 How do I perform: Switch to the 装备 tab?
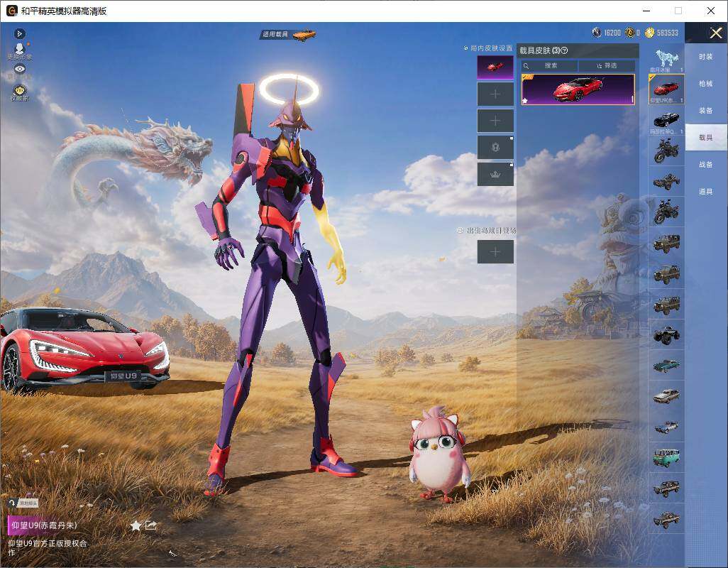(x=706, y=111)
